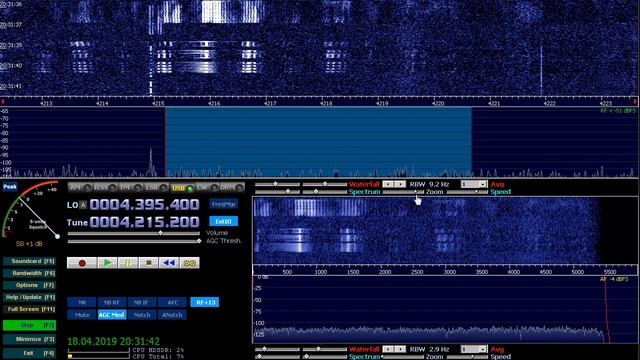This screenshot has height=360, width=640.
Task: Stop playback with the brown stop button
Action: (x=149, y=263)
